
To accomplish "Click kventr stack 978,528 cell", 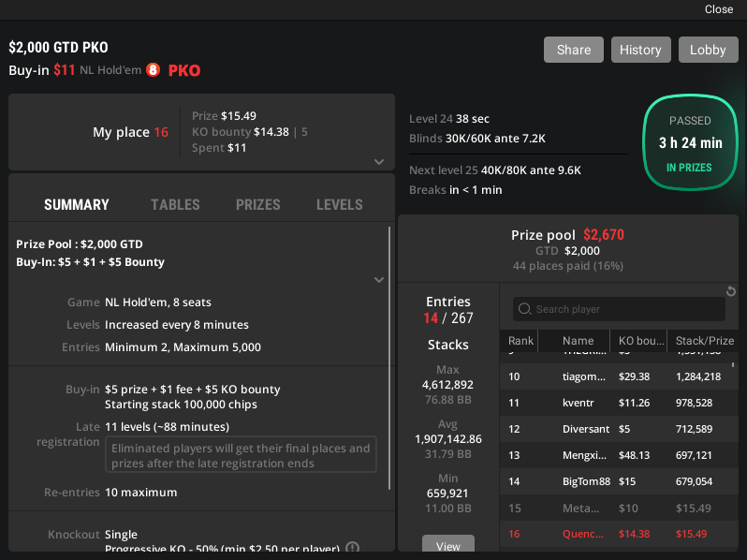I will (x=695, y=403).
